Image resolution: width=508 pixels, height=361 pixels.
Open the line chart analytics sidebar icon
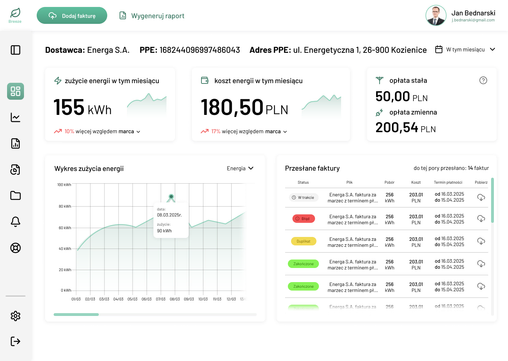pos(15,117)
